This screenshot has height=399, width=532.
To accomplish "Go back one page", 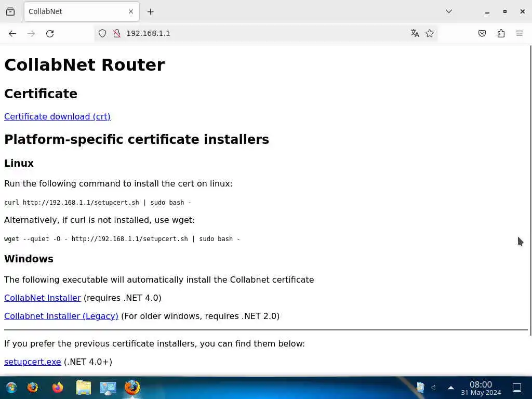I will click(x=12, y=33).
